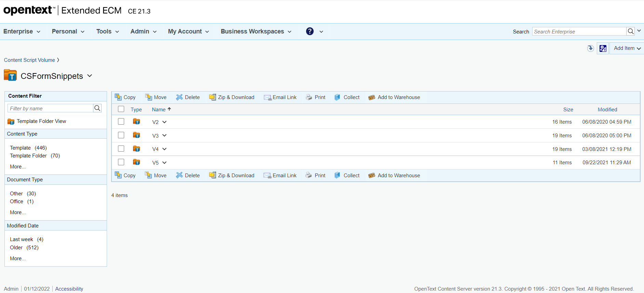The height and width of the screenshot is (293, 644).
Task: Click Zip & Download in top toolbar
Action: (x=232, y=97)
